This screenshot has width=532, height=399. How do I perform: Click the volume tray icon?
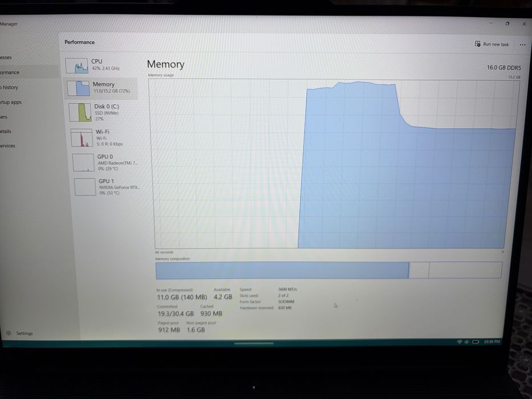(x=466, y=341)
